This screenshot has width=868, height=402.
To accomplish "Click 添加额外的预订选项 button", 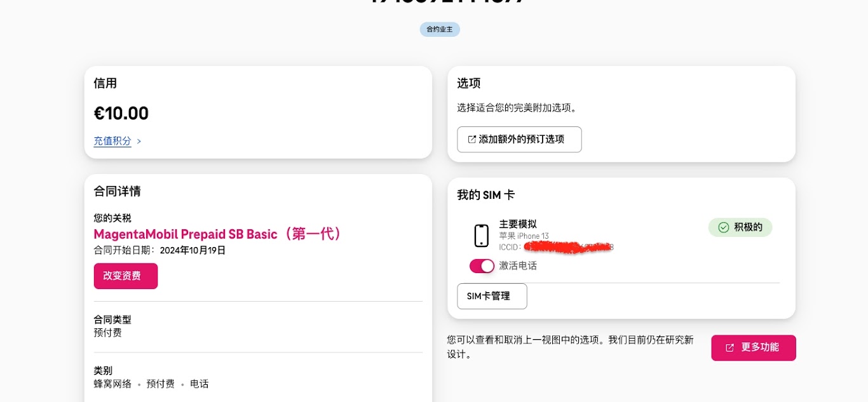I will [519, 139].
